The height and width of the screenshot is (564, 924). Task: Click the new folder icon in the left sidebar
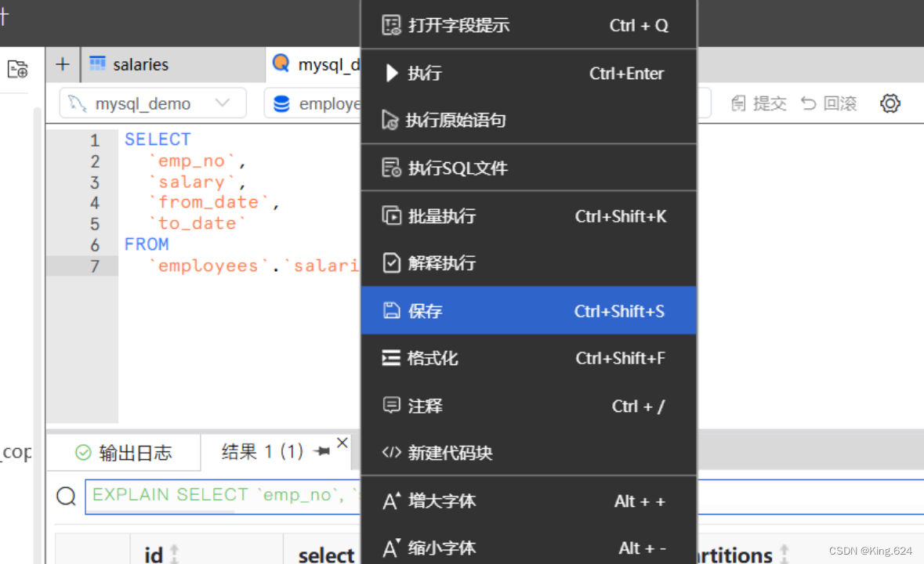[18, 70]
